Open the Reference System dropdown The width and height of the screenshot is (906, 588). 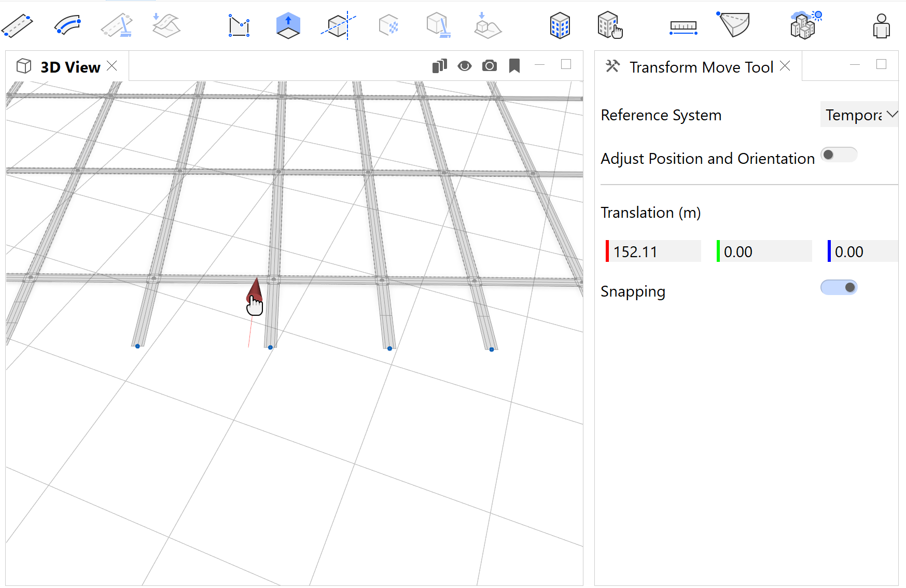(x=859, y=114)
